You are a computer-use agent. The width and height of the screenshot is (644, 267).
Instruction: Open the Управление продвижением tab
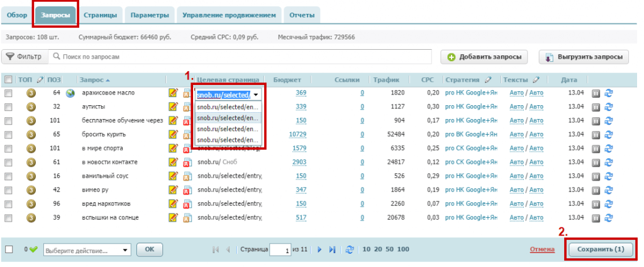pyautogui.click(x=229, y=15)
